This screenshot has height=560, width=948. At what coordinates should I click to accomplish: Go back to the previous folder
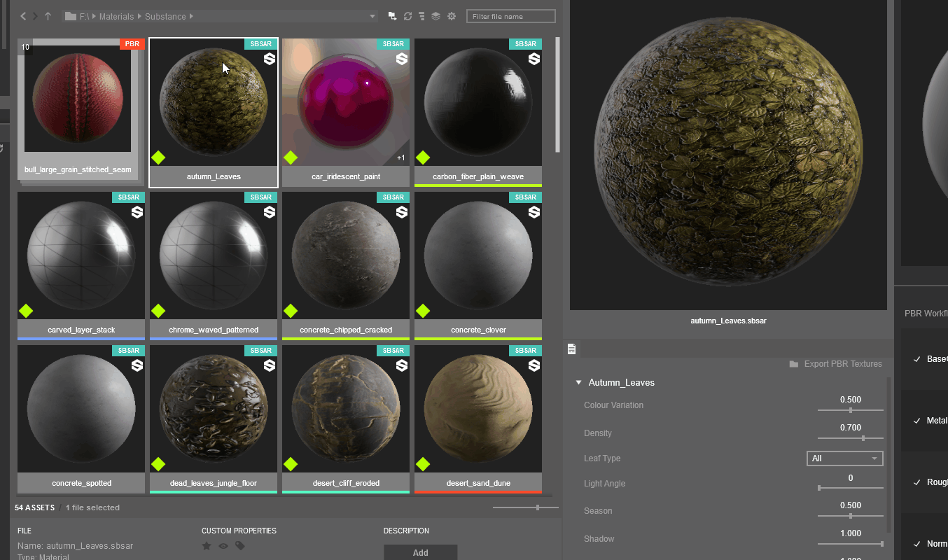tap(23, 16)
